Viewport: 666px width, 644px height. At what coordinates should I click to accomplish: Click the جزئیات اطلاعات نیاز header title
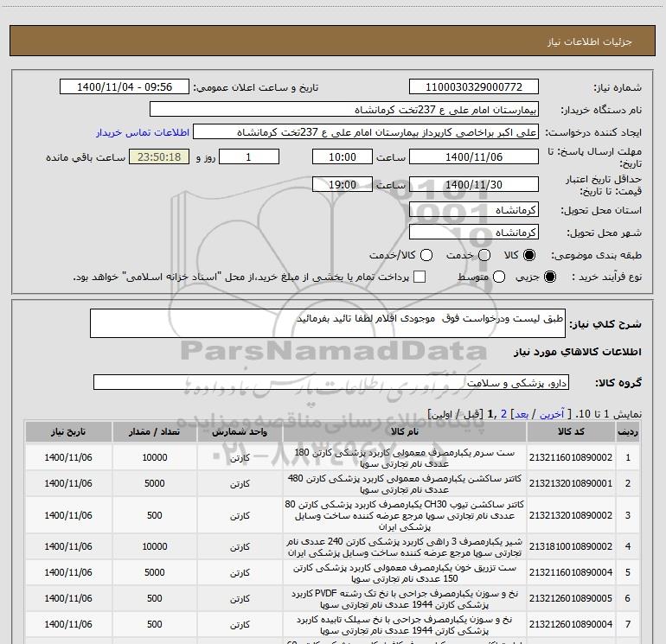[x=590, y=41]
